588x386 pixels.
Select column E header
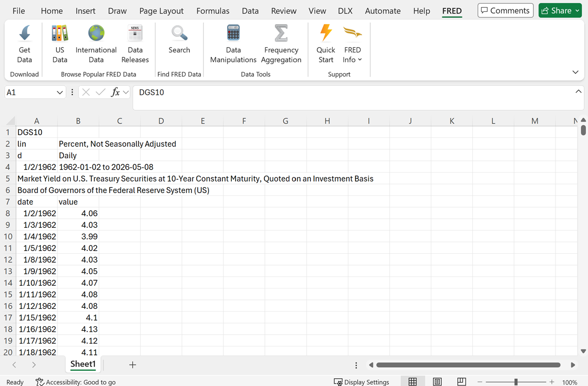[203, 121]
